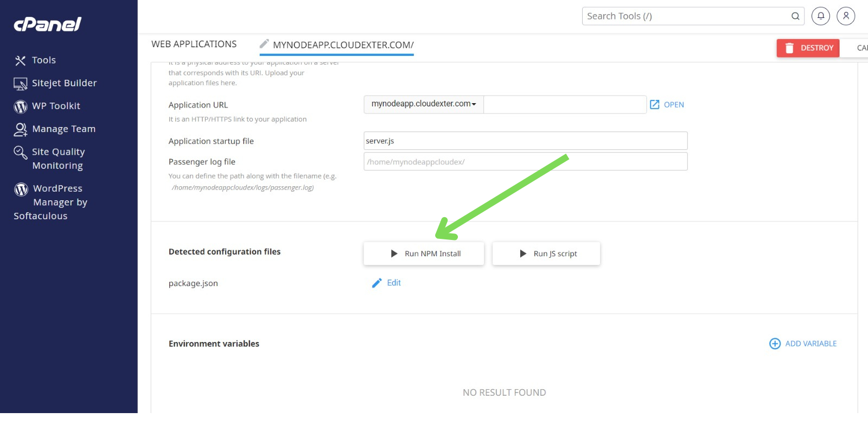The height and width of the screenshot is (437, 868).
Task: Click the pencil beside MYNODEAPP.CLOUDEXTER.COM/
Action: tap(264, 44)
